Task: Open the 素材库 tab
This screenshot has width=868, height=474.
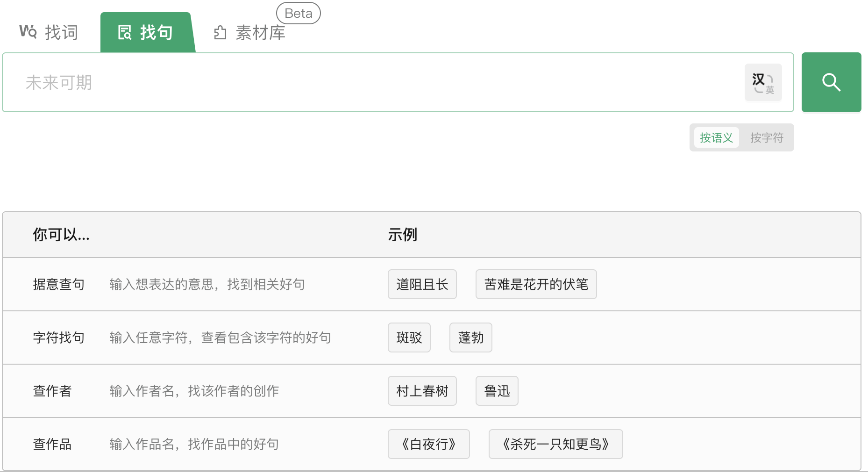Action: click(260, 33)
